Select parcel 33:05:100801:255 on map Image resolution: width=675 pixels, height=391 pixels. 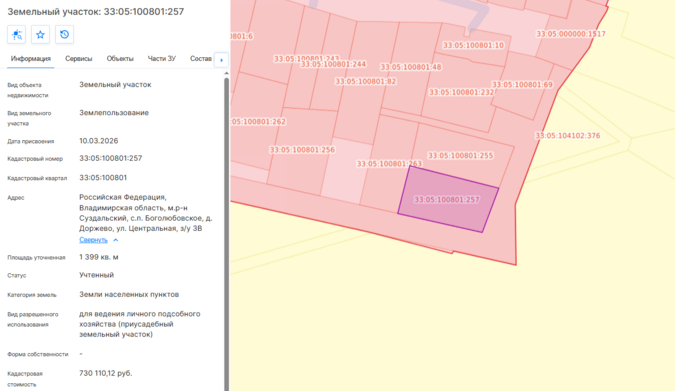pyautogui.click(x=460, y=155)
